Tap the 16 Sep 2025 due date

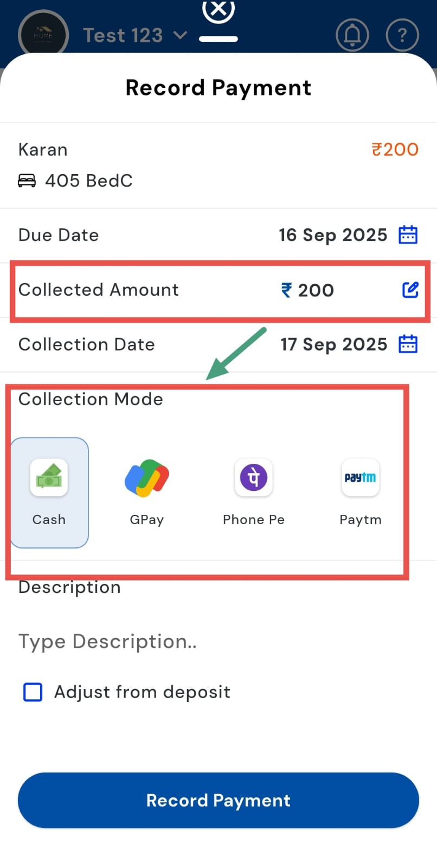pos(333,235)
